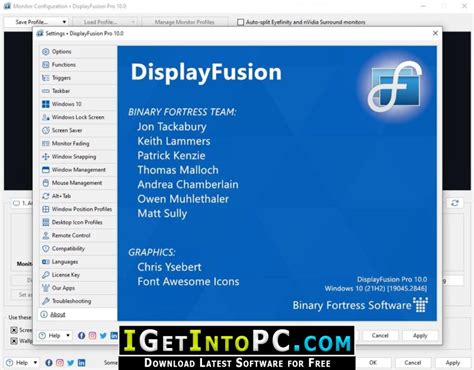Open LinkedIn icon in Monitor Configuration window
Viewport: 474px width, 370px height.
(81, 363)
